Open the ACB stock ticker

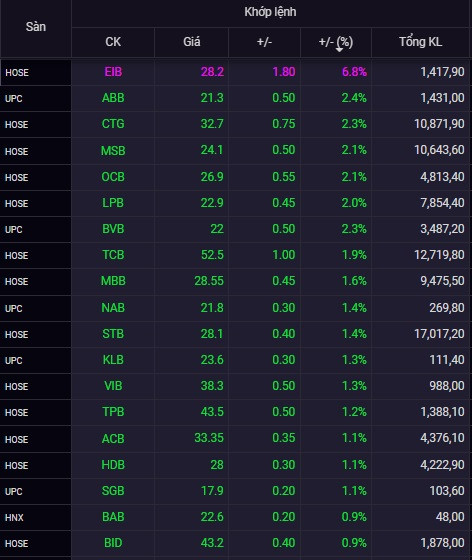pyautogui.click(x=113, y=438)
